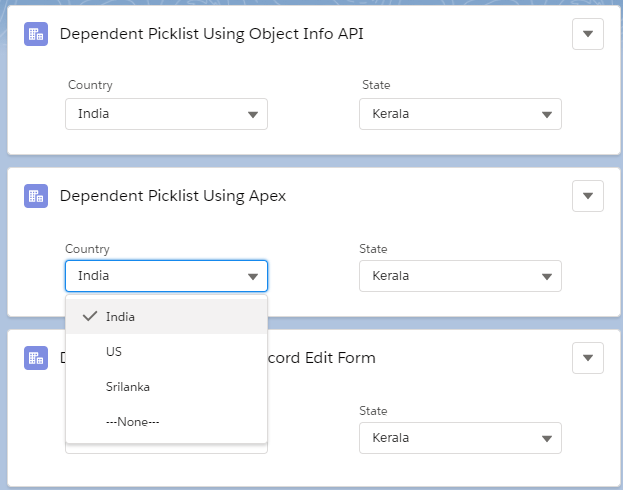Select the ---None--- option
Image resolution: width=623 pixels, height=490 pixels.
[x=132, y=422]
